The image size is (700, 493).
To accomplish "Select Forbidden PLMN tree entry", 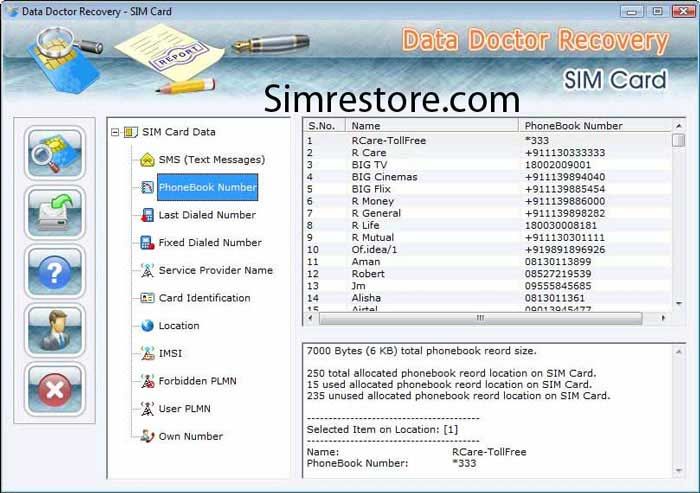I will (197, 381).
